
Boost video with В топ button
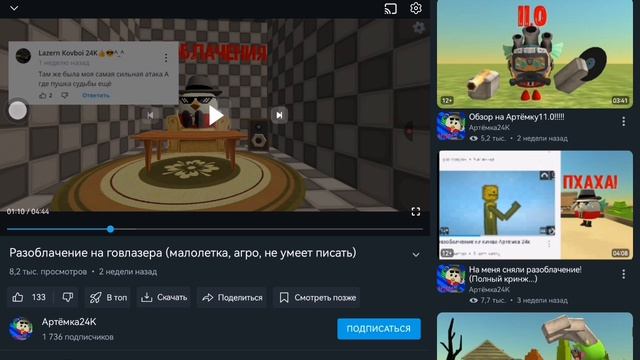[x=108, y=298]
